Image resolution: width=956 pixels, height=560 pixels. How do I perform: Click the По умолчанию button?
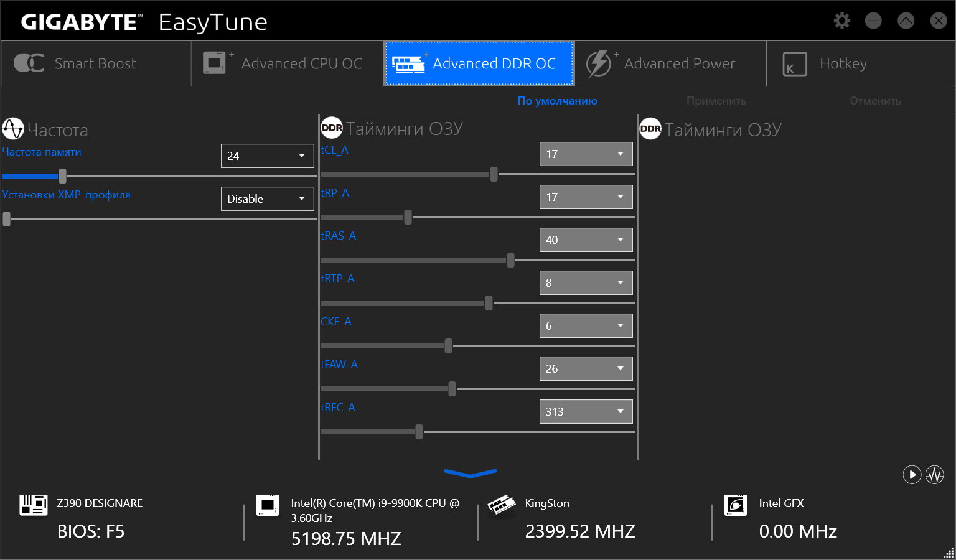coord(558,101)
